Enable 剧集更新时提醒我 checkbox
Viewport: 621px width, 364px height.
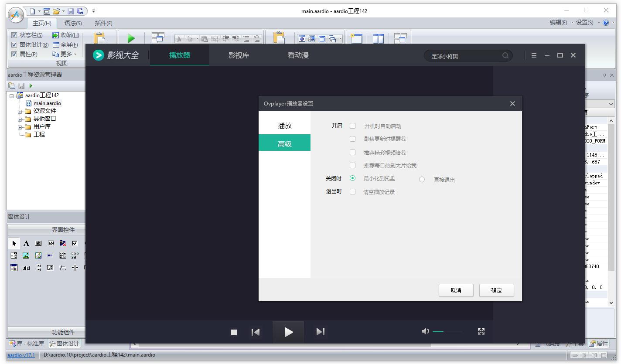click(352, 139)
